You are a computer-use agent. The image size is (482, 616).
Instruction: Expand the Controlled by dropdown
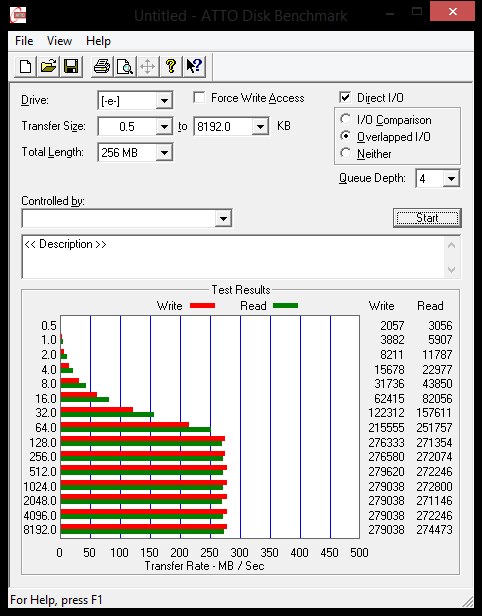pos(223,218)
